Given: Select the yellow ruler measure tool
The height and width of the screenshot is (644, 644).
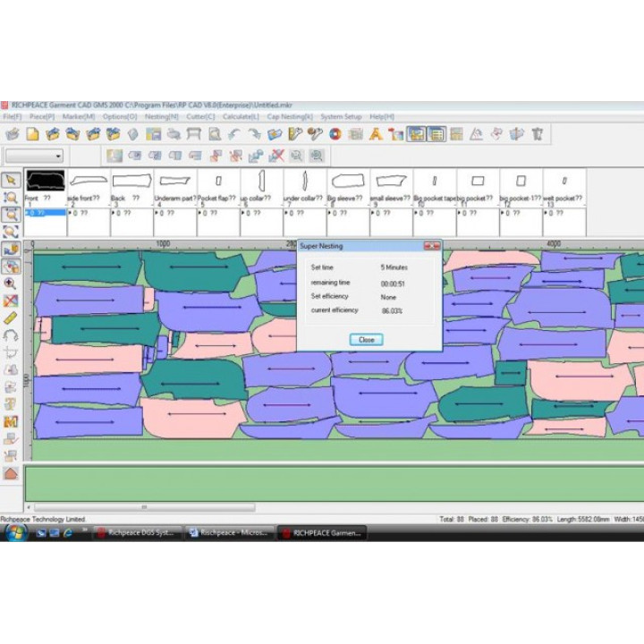Looking at the screenshot, I should click(11, 318).
